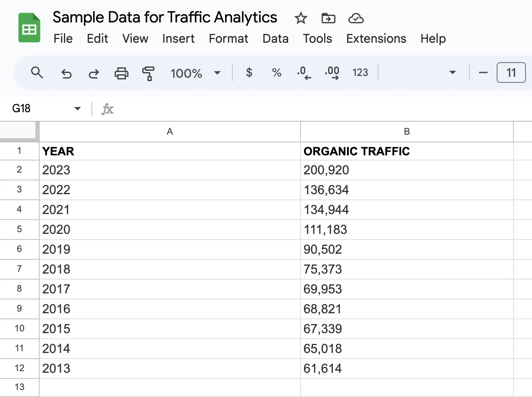Select the cell containing 69,953
This screenshot has width=532, height=397.
[407, 289]
